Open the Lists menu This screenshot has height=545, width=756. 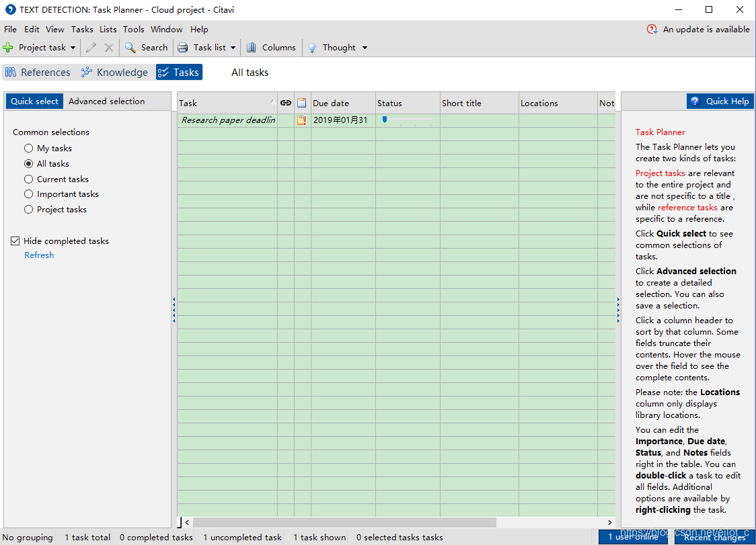pos(108,30)
